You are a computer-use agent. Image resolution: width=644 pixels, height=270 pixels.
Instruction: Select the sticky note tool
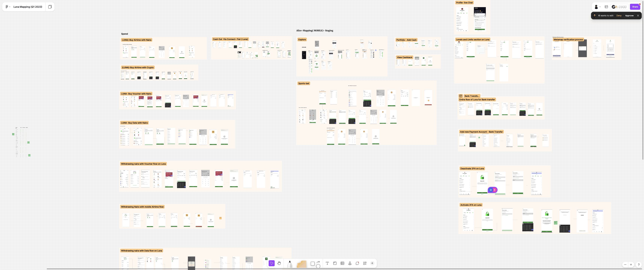click(x=301, y=264)
